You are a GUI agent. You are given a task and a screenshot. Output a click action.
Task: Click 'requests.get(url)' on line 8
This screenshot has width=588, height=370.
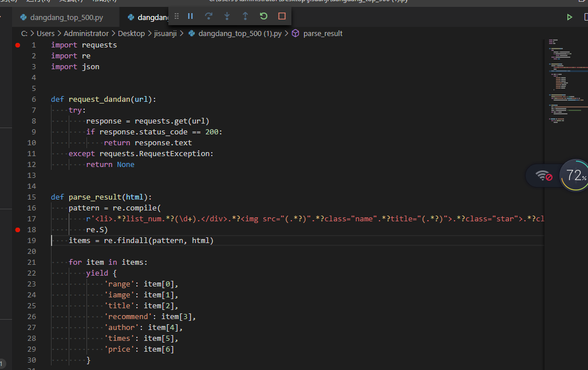(x=172, y=121)
